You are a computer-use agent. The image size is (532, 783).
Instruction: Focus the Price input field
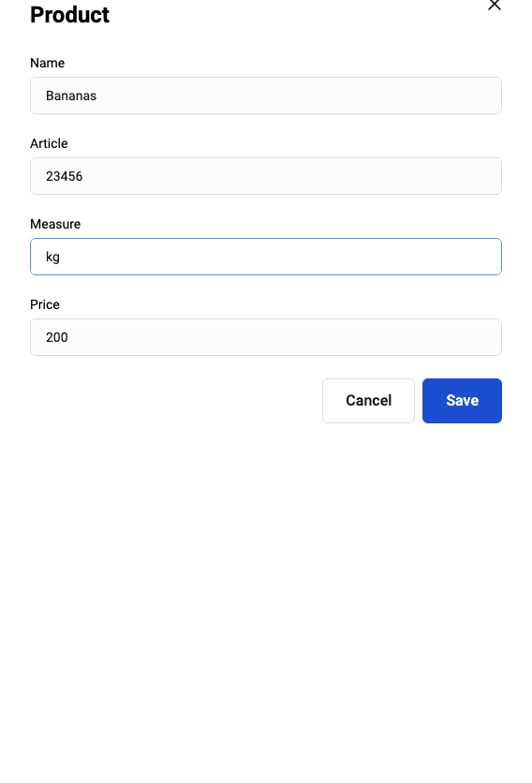pos(266,337)
